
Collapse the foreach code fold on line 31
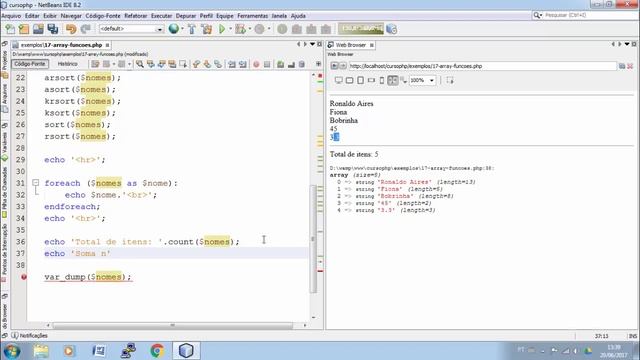coord(36,183)
